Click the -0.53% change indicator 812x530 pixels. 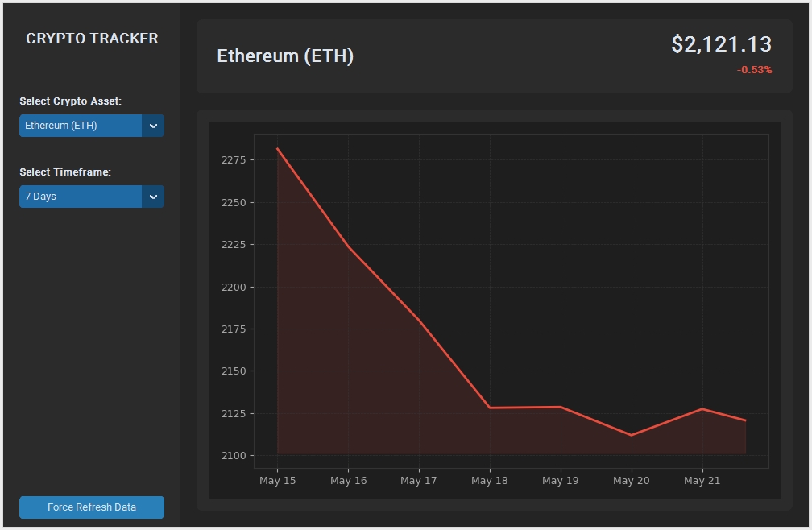[755, 70]
